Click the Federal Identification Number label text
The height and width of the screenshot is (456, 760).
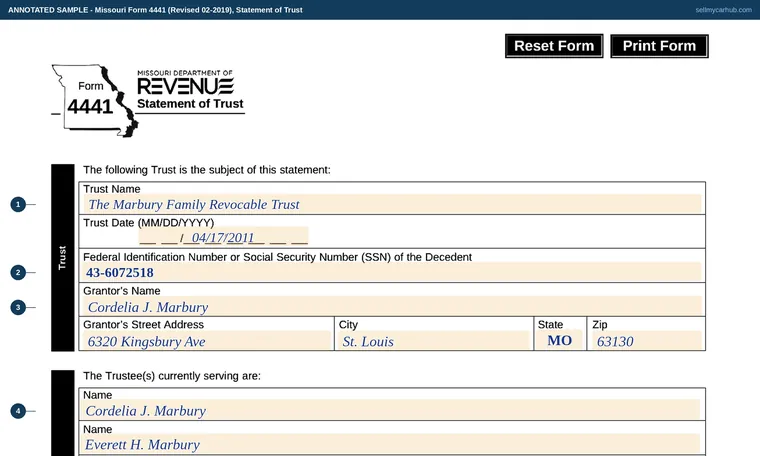pos(277,257)
